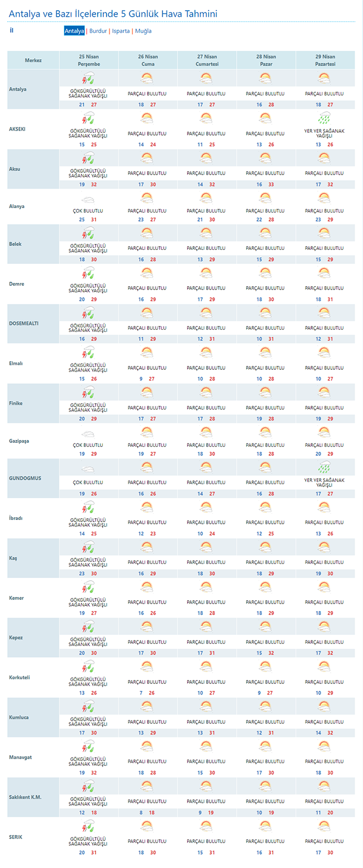This screenshot has width=363, height=868.
Task: Click Akseki rain shower icon for 29 Nisan
Action: pyautogui.click(x=324, y=118)
